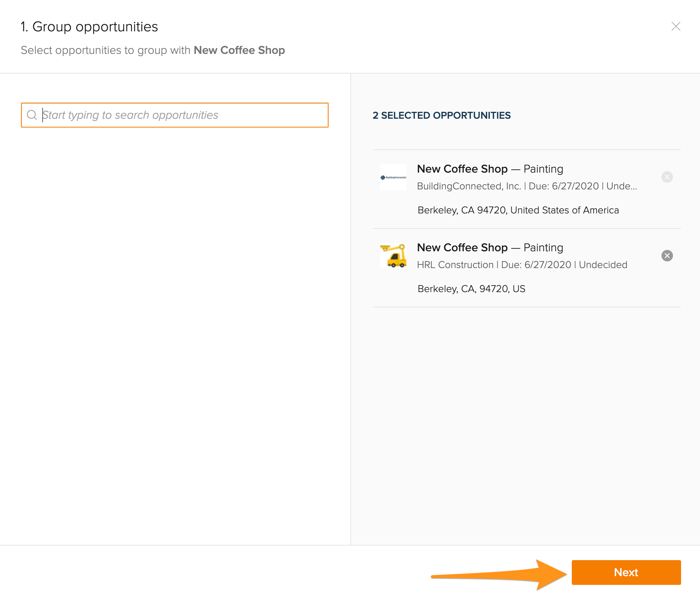This screenshot has height=598, width=700.
Task: Select the second New Coffee Shop — Painting title
Action: click(490, 248)
